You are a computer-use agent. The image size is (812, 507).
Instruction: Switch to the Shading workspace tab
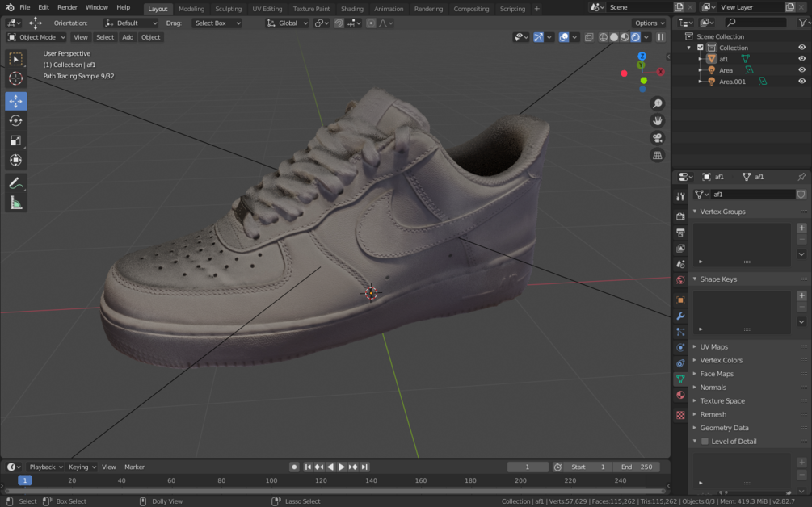(352, 9)
